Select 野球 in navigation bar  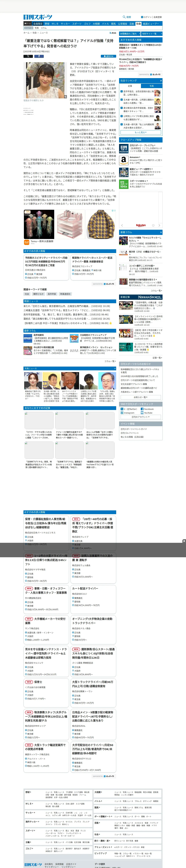[47, 24]
